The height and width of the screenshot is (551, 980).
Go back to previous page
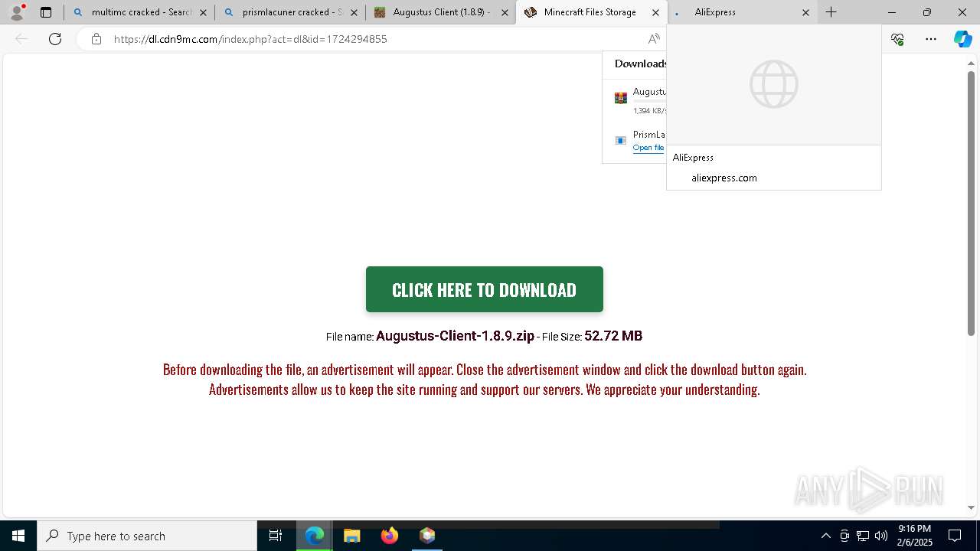[x=21, y=39]
